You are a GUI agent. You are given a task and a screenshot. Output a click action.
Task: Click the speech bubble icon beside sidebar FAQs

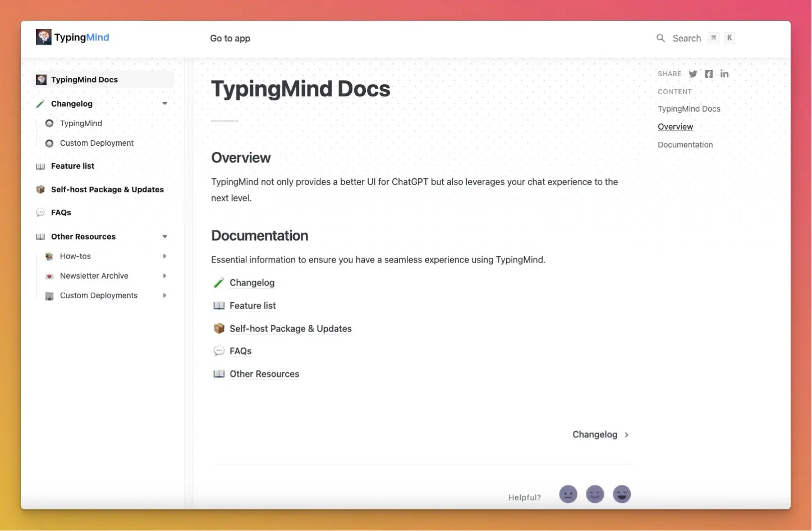pos(40,213)
